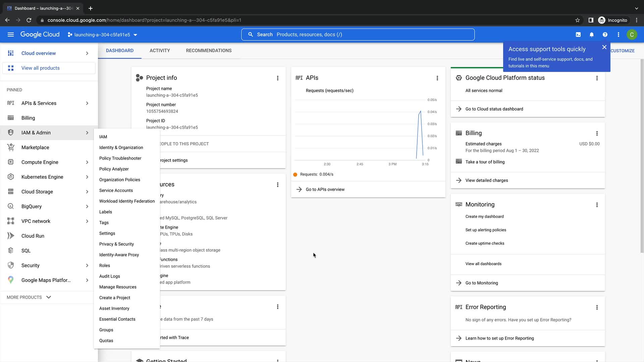Activate Cloud Shell terminal icon
644x362 pixels.
578,35
